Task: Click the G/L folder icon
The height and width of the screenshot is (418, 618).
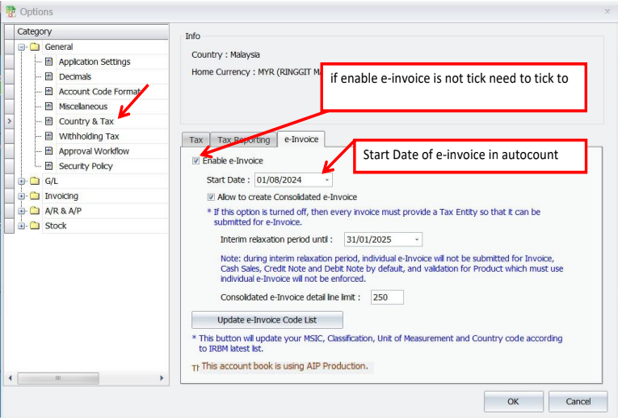Action: pyautogui.click(x=34, y=181)
